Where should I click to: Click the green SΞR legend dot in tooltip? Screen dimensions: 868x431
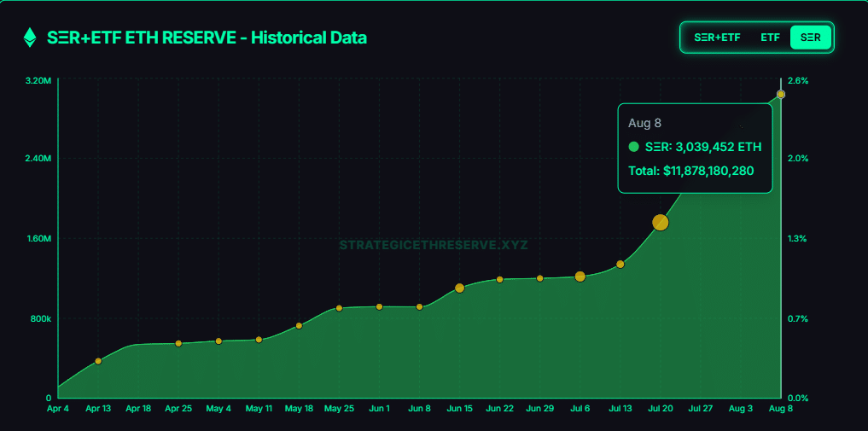click(633, 147)
